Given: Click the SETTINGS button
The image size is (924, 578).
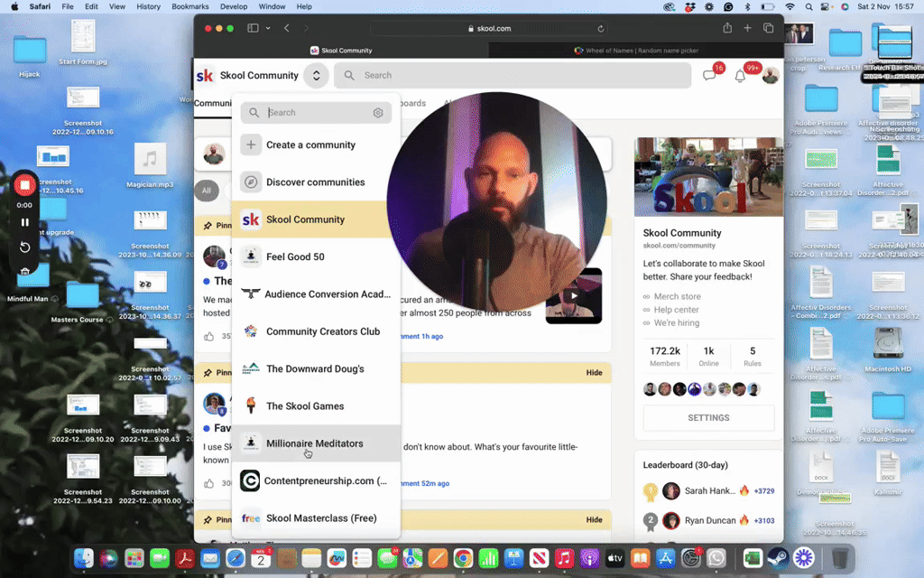Looking at the screenshot, I should 708,417.
